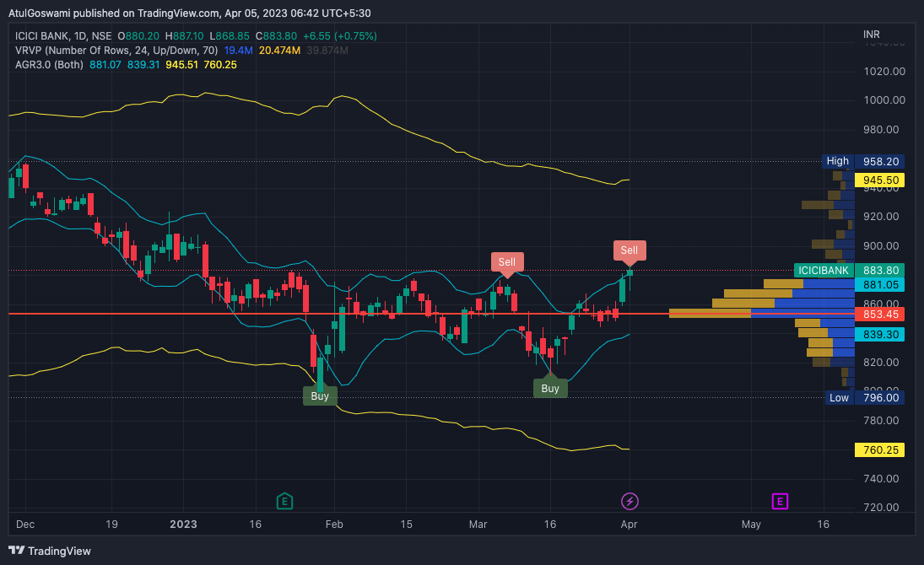Click the Feb label on time axis

click(x=334, y=524)
